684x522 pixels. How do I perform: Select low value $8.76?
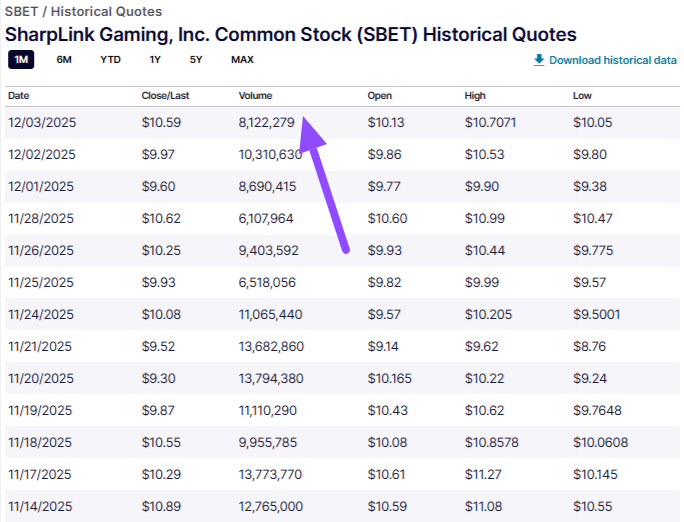[589, 347]
